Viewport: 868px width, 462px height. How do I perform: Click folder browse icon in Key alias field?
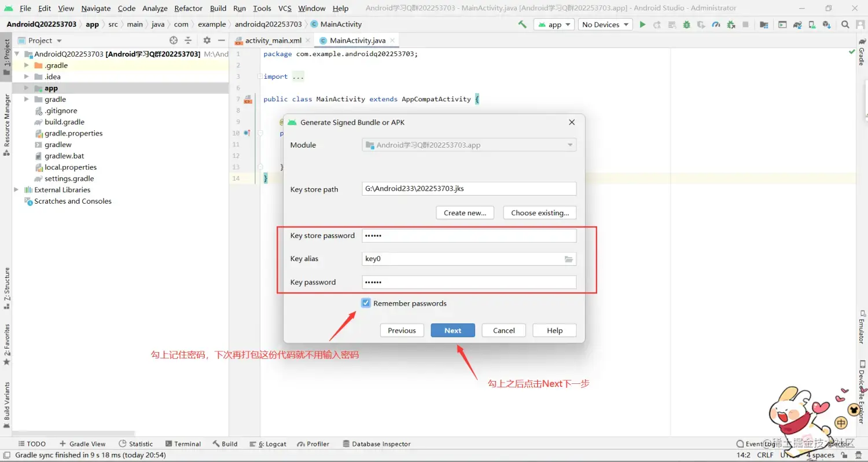pos(569,259)
